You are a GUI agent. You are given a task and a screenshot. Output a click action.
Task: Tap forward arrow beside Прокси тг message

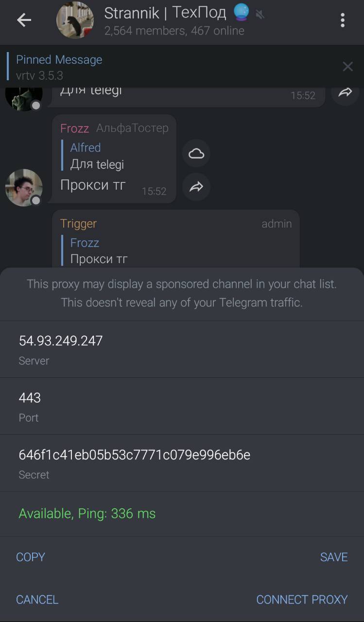(x=196, y=187)
